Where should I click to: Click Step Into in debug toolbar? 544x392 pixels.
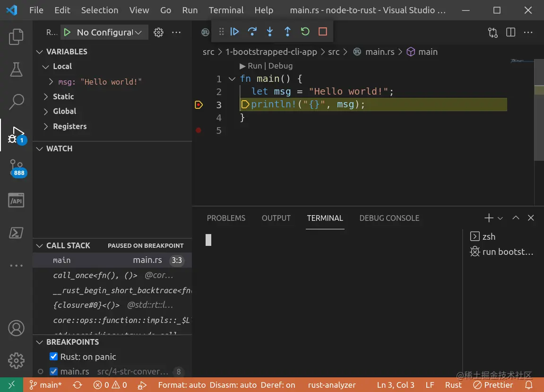(270, 32)
